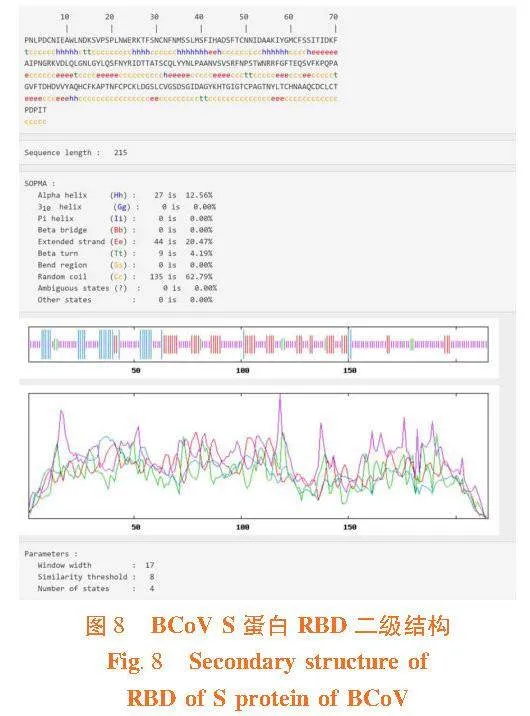530x716 pixels.
Task: Click the Beta turn (Tt) row
Action: [125, 253]
